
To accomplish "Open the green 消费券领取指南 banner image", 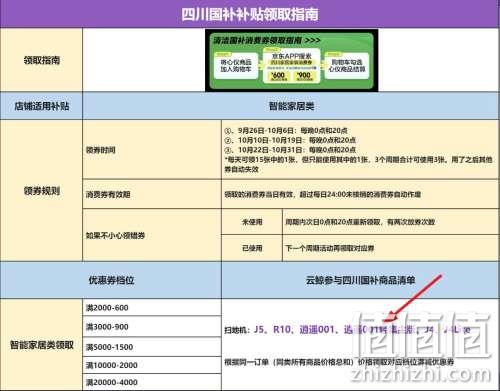I will tap(291, 60).
